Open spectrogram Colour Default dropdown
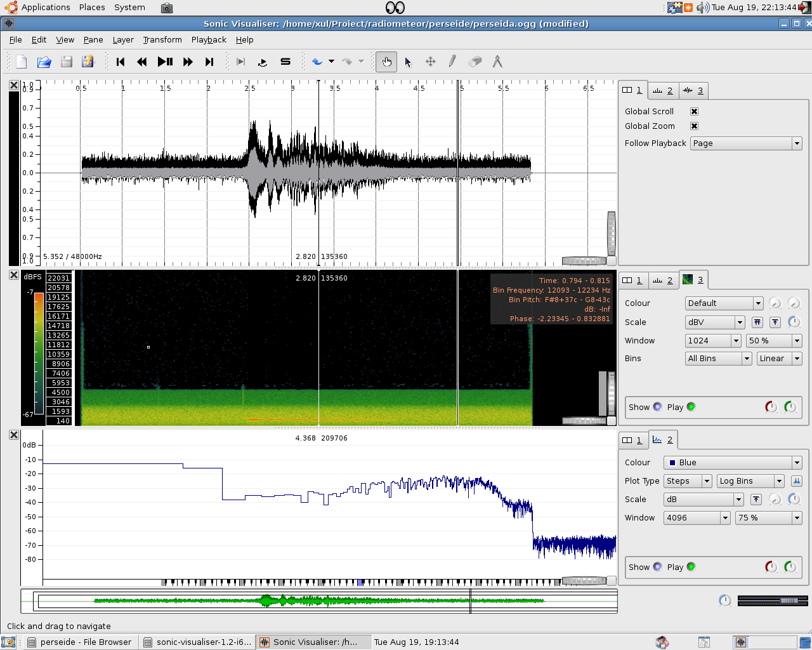 tap(724, 303)
